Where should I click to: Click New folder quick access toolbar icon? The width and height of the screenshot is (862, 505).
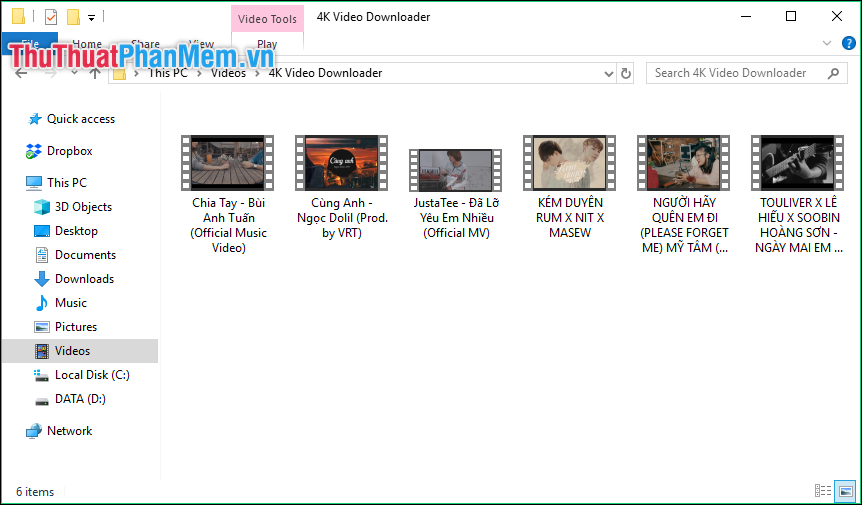tap(73, 17)
